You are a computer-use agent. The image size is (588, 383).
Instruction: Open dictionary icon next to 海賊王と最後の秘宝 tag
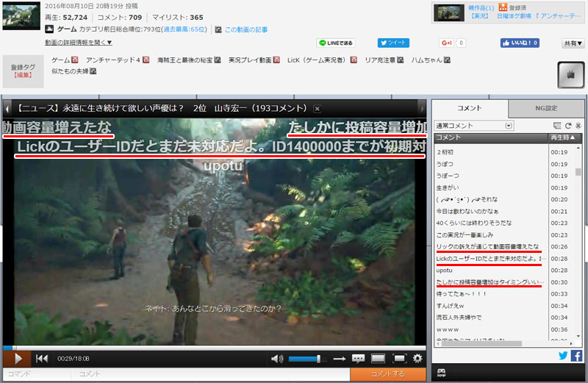[218, 60]
